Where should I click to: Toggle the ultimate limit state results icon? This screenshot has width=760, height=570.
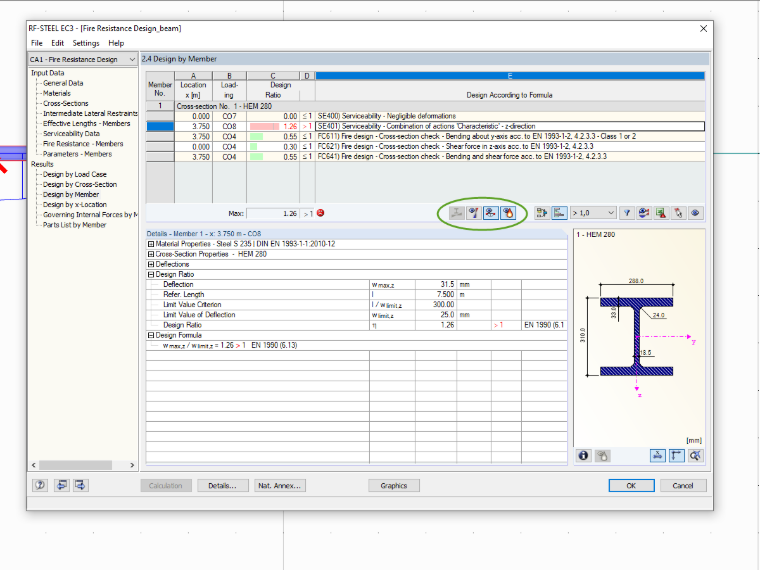tap(474, 213)
